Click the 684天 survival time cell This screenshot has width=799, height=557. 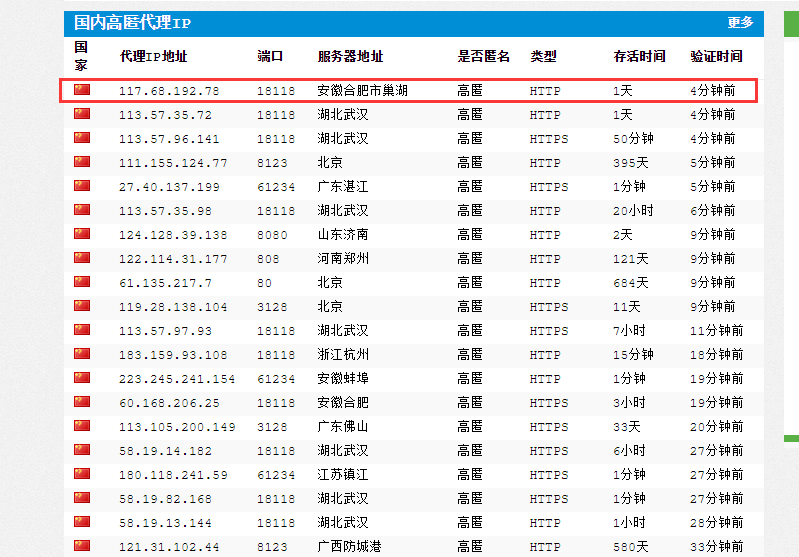631,282
